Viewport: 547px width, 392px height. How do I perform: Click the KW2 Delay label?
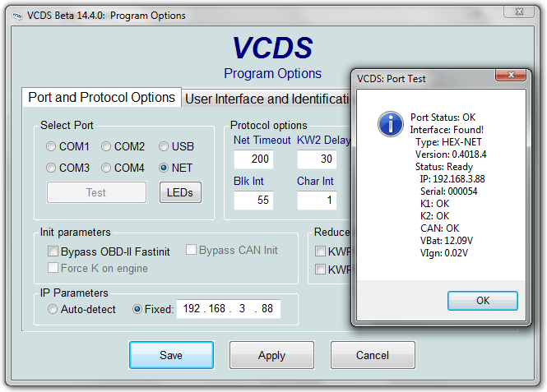pyautogui.click(x=324, y=140)
